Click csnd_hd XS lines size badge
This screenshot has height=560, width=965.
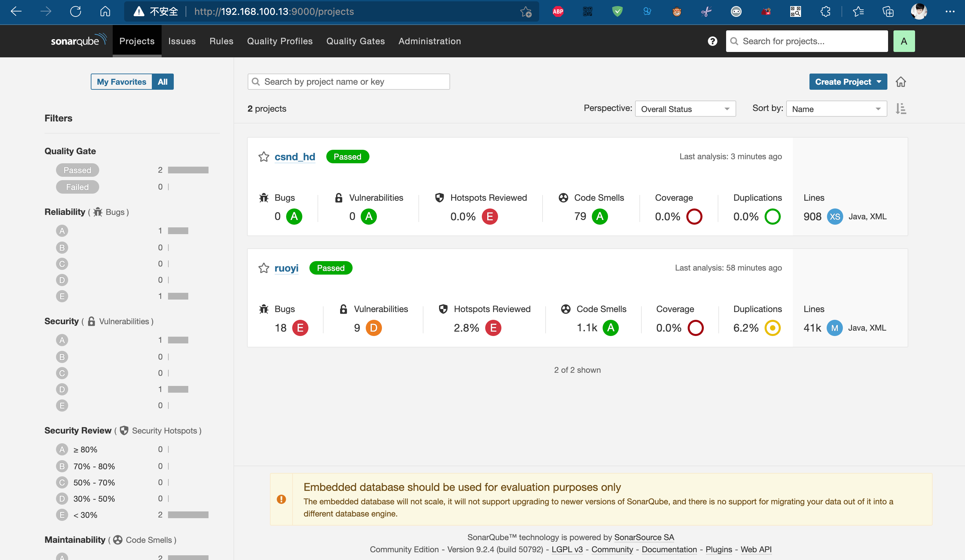[x=835, y=216]
